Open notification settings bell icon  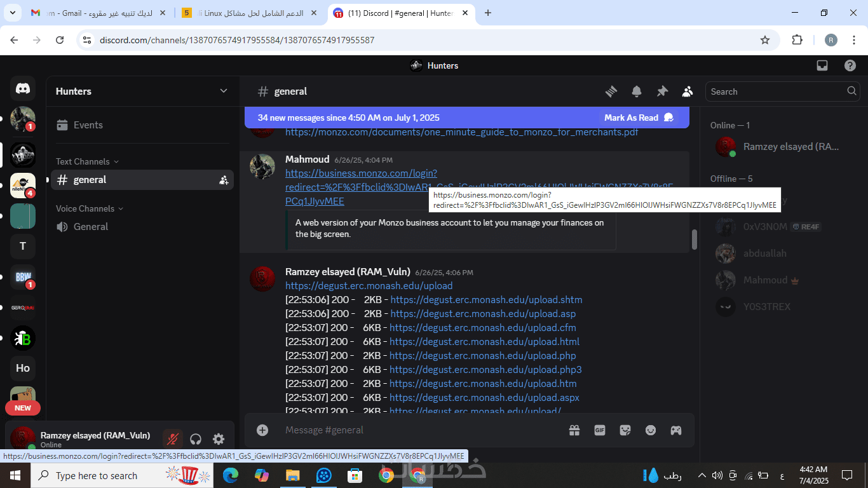(637, 91)
